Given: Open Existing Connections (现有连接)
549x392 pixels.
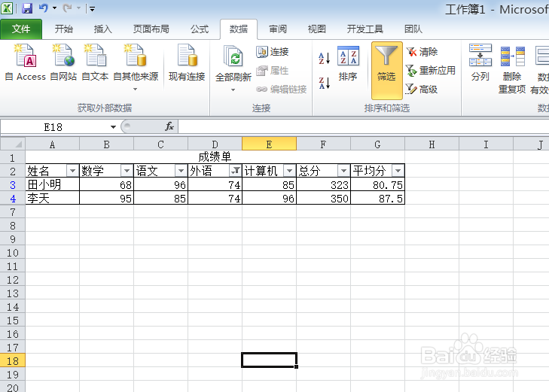Looking at the screenshot, I should tap(187, 62).
